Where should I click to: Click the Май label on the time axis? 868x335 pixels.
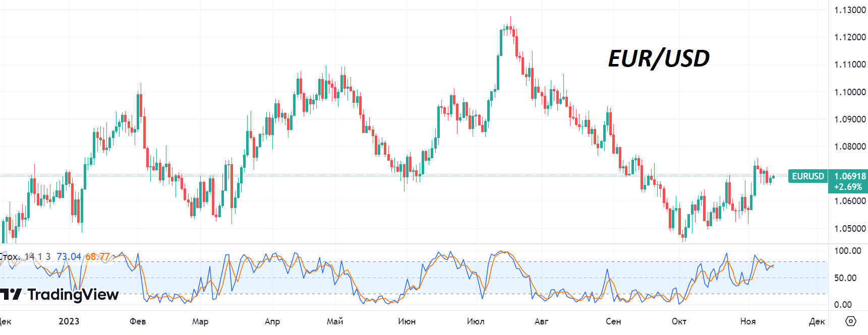pos(335,321)
